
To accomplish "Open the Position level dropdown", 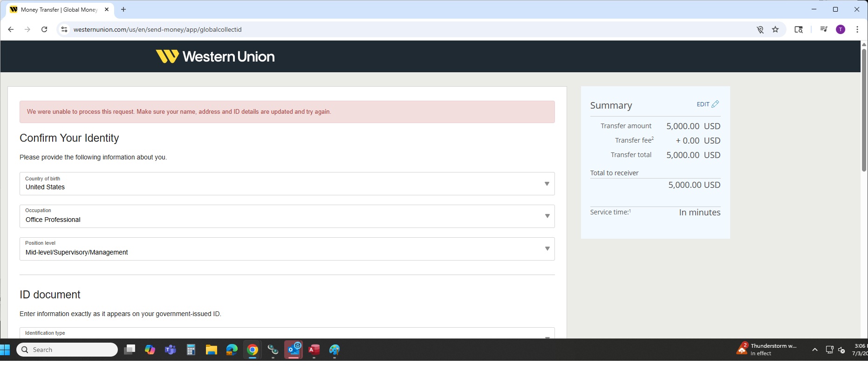I will coord(287,249).
